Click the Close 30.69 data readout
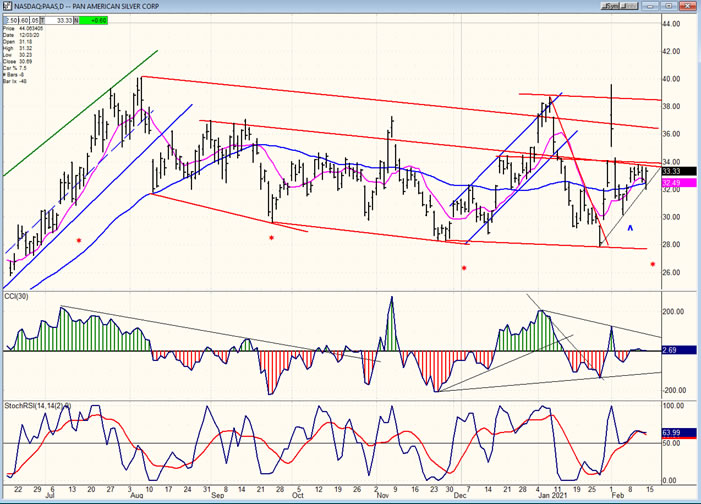This screenshot has height=504, width=701. pos(17,61)
